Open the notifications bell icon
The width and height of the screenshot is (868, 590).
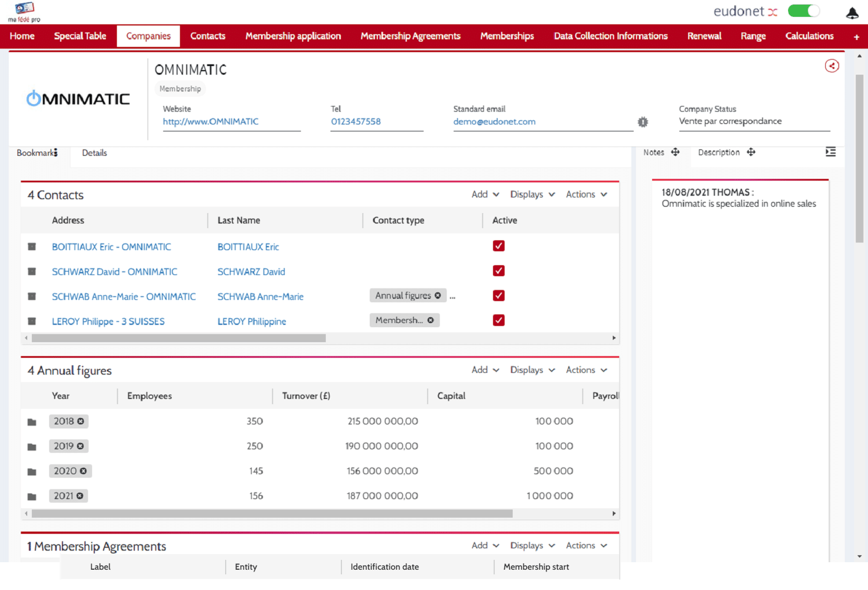tap(852, 13)
